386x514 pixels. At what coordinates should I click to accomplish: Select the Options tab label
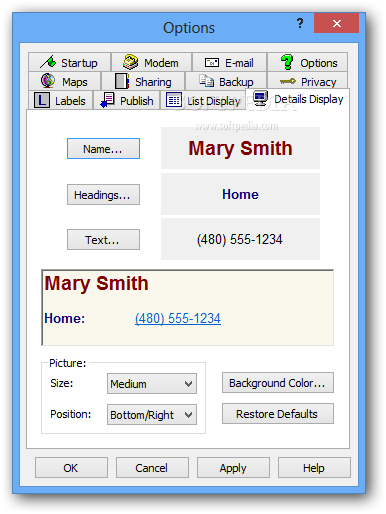[x=319, y=63]
